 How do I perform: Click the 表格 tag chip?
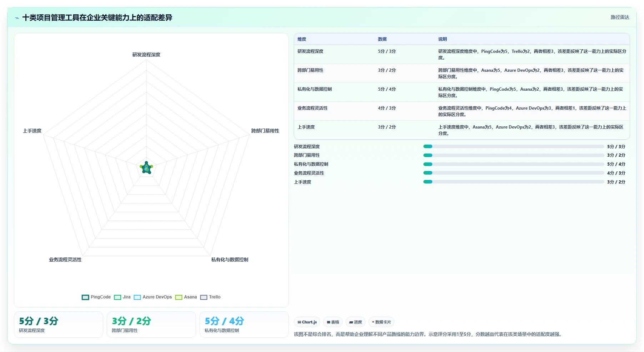pyautogui.click(x=333, y=322)
